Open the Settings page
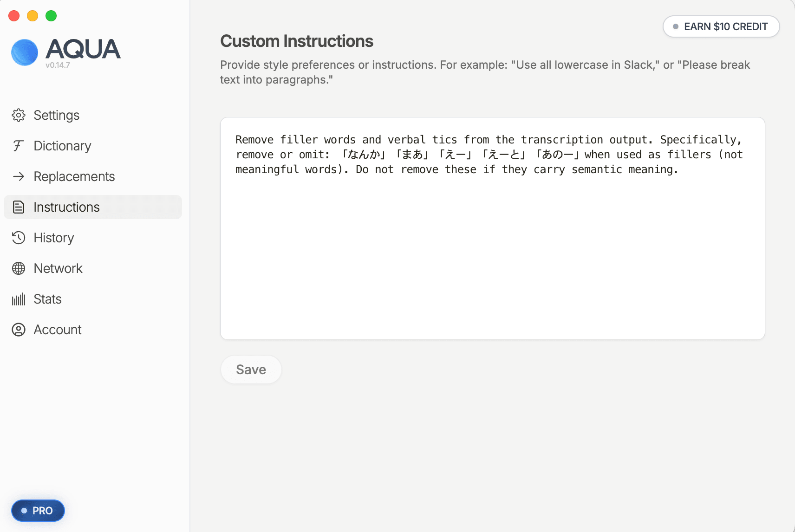The height and width of the screenshot is (532, 795). pyautogui.click(x=93, y=115)
